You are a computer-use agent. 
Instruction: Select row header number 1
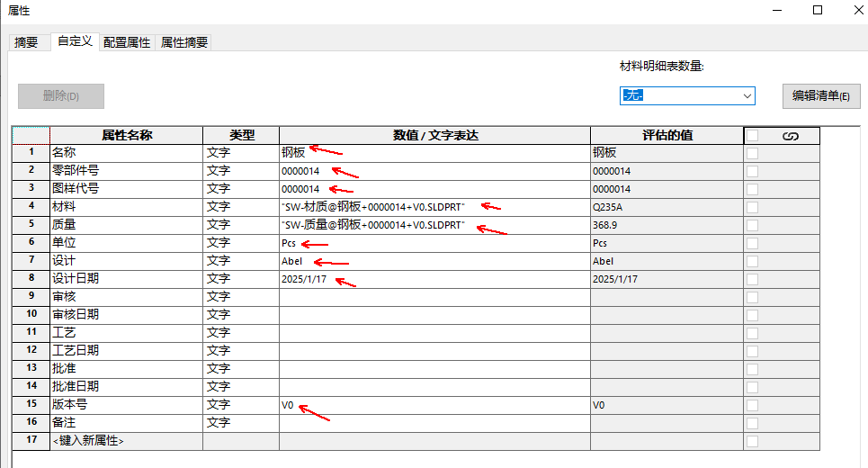(31, 153)
